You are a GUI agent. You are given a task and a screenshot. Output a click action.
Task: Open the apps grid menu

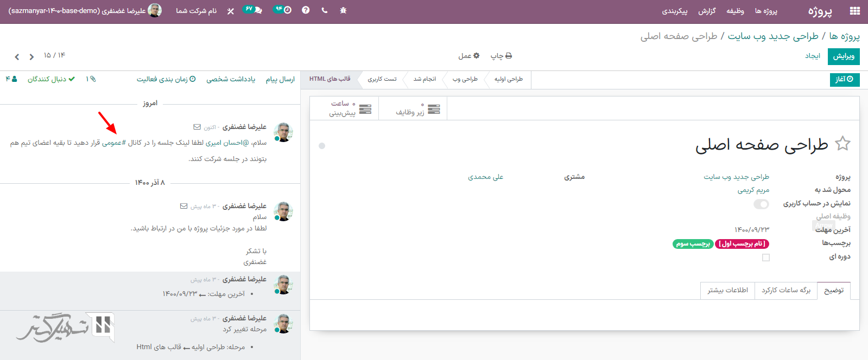click(854, 11)
